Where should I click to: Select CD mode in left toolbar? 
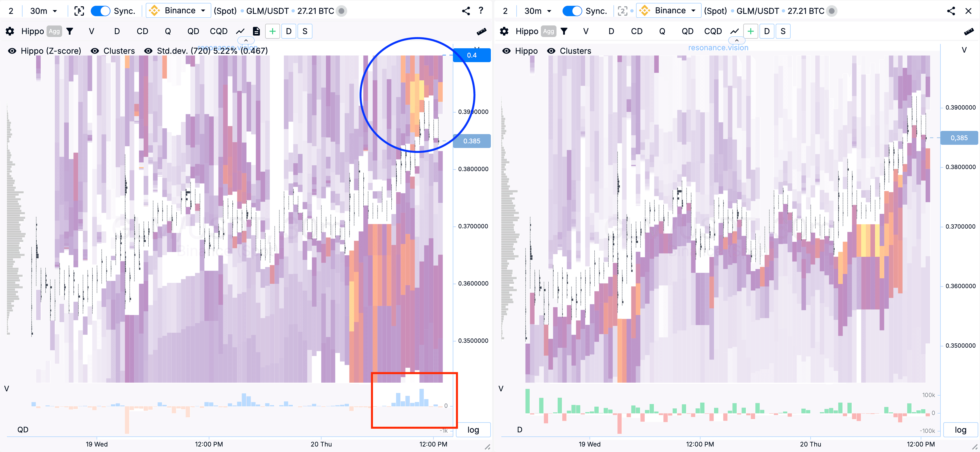pos(142,31)
